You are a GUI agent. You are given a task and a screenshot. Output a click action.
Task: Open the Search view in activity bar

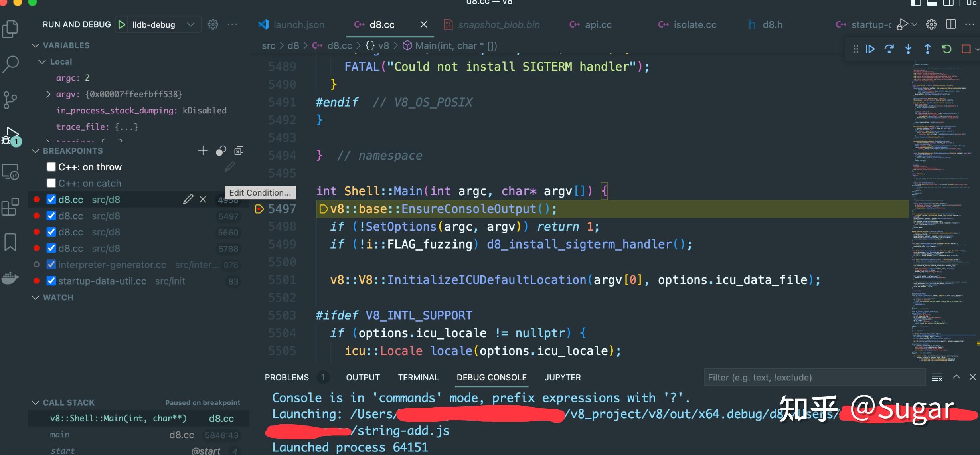coord(10,64)
